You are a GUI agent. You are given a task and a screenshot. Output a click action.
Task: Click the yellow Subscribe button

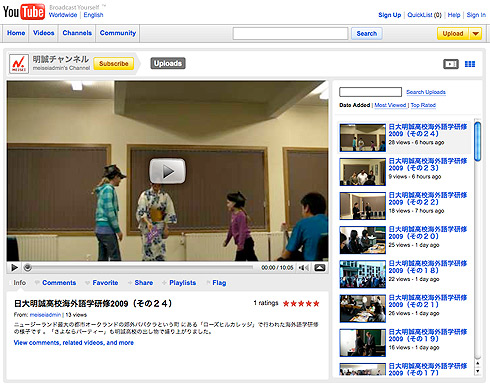113,63
